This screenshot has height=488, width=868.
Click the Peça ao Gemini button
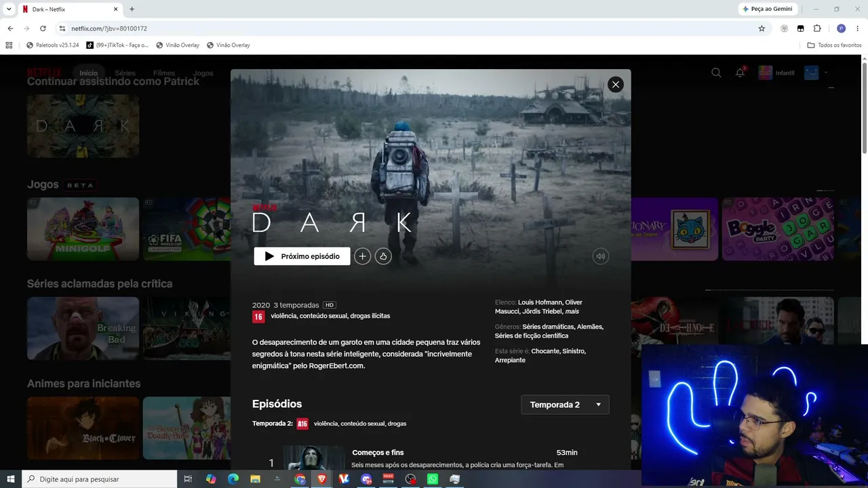pyautogui.click(x=767, y=9)
